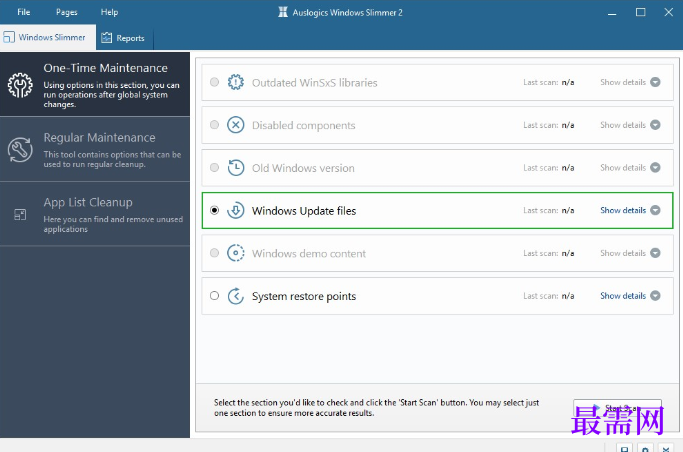The height and width of the screenshot is (452, 683).
Task: Switch to the Windows Slimmer tab
Action: [x=48, y=37]
